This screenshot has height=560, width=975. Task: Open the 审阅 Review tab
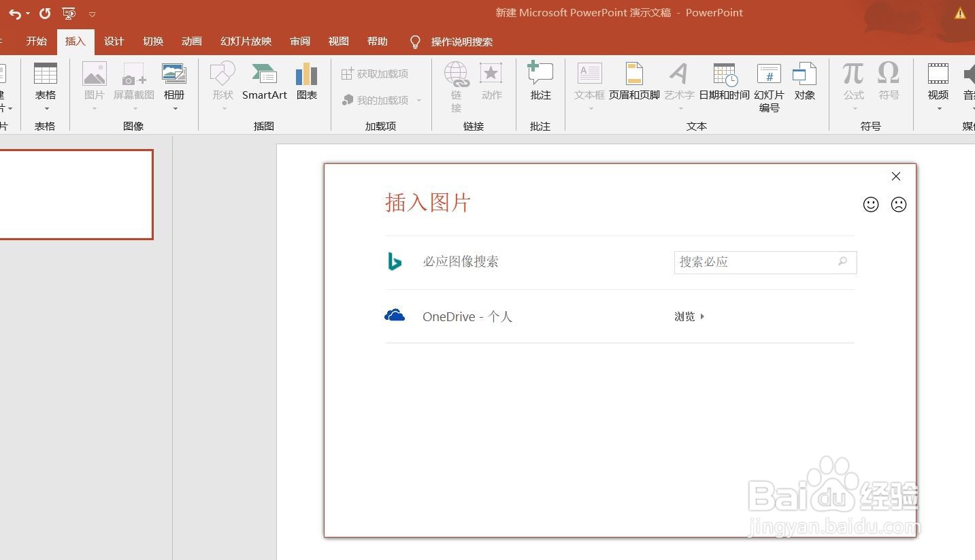(300, 42)
